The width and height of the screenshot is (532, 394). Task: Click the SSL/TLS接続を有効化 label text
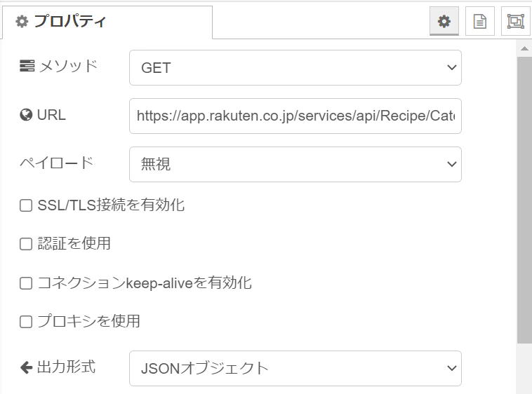click(111, 205)
